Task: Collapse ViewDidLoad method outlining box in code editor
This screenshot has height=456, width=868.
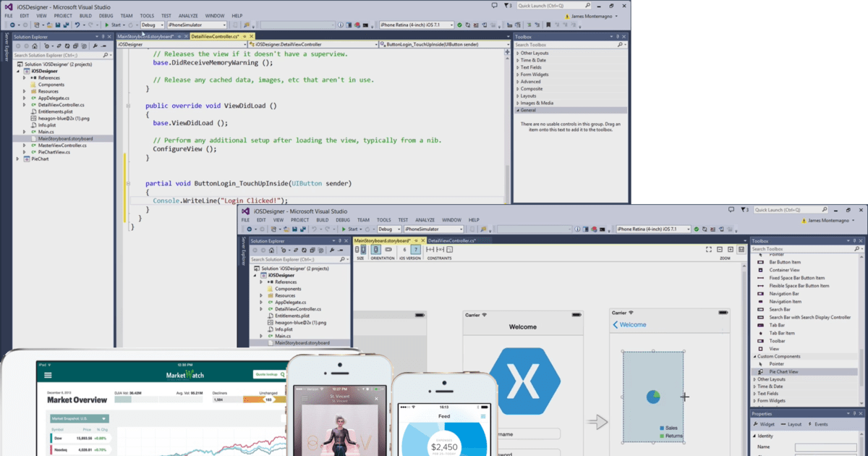Action: tap(128, 106)
